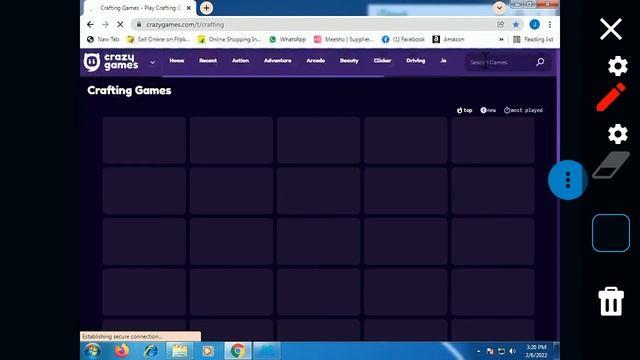
Task: Open the Chrome profile avatar
Action: 534,24
